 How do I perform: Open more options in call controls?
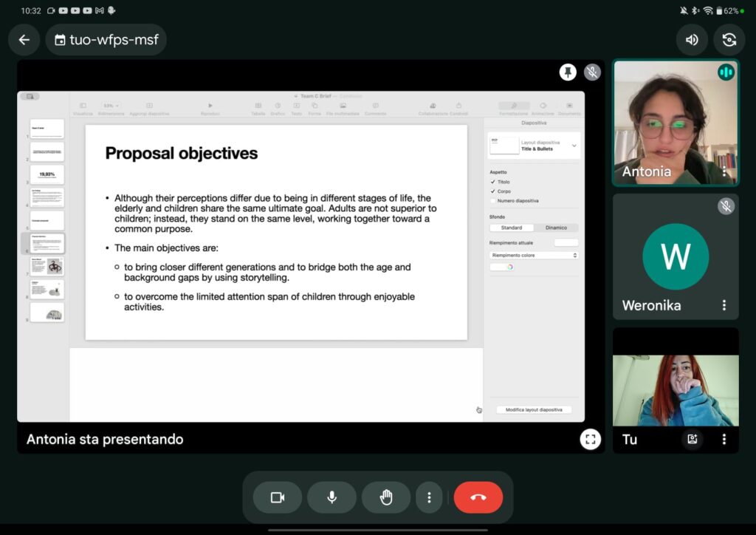(x=429, y=497)
